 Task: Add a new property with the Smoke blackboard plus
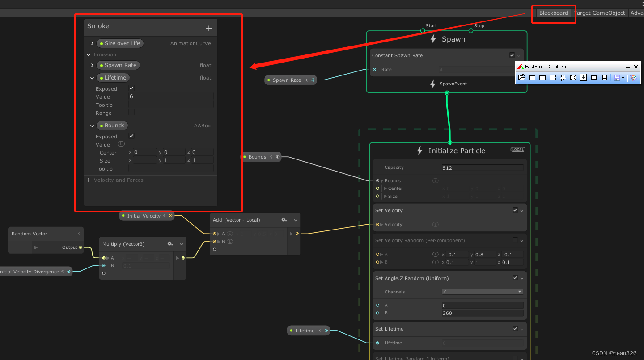[x=208, y=28]
